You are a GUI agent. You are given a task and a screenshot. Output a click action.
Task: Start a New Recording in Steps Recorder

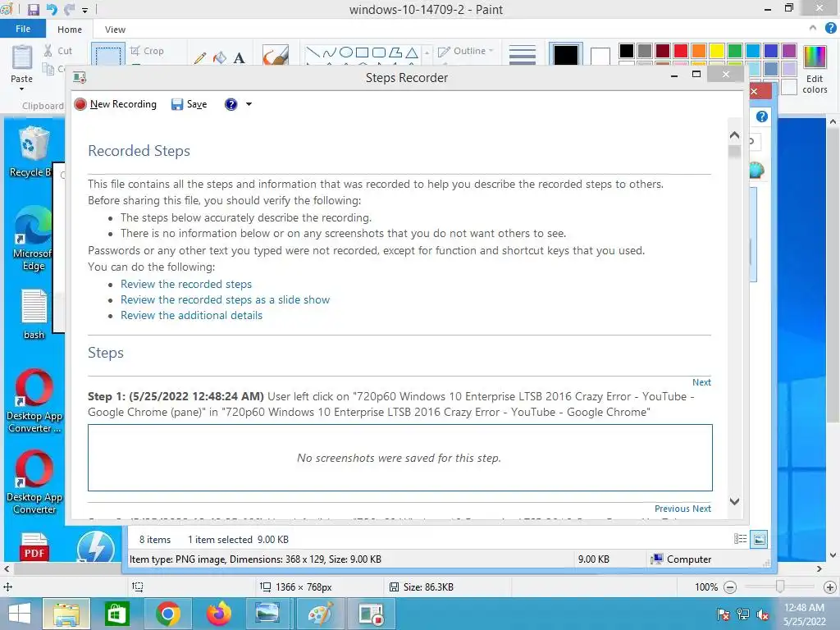116,104
